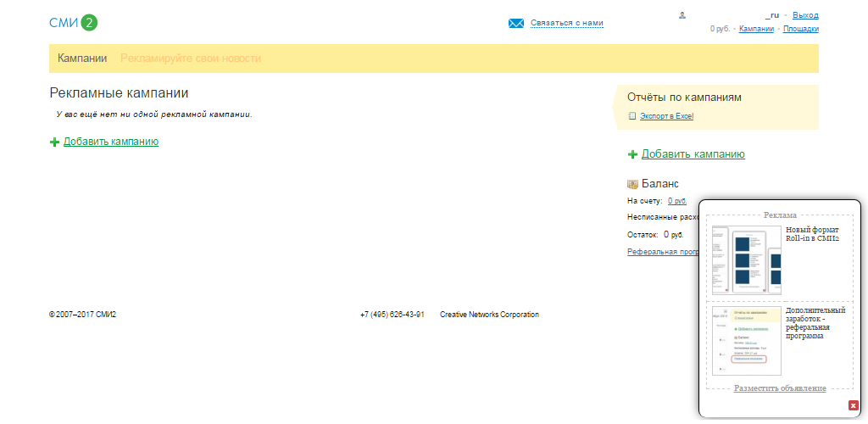
Task: Click the envelope contact icon
Action: [x=516, y=23]
